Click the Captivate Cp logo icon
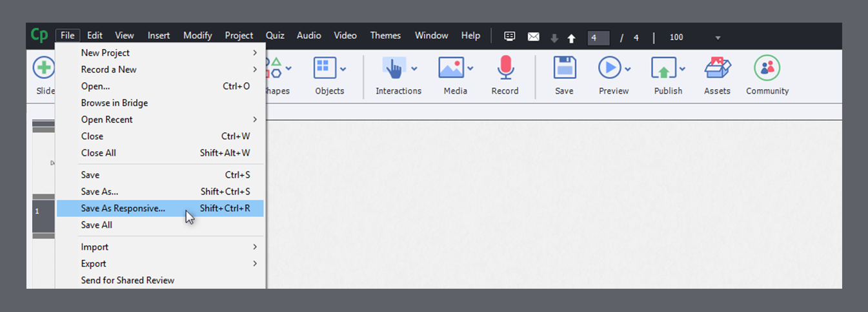The image size is (868, 312). tap(39, 36)
